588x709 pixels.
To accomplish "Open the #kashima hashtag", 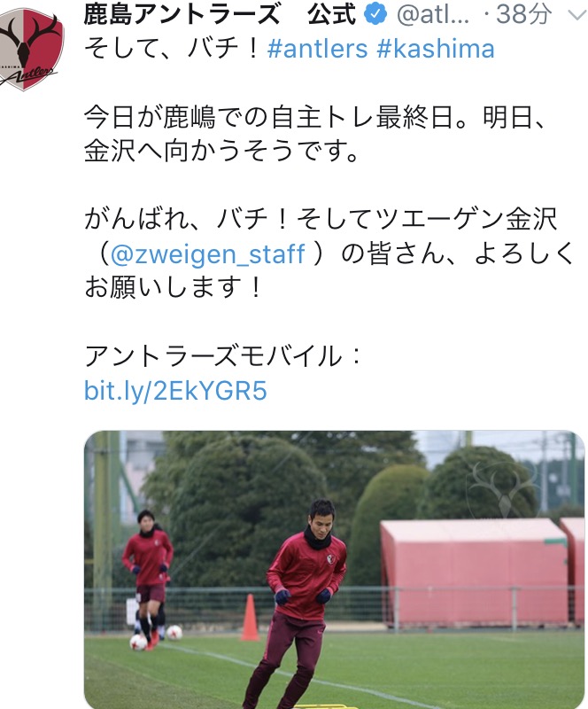I will (436, 49).
